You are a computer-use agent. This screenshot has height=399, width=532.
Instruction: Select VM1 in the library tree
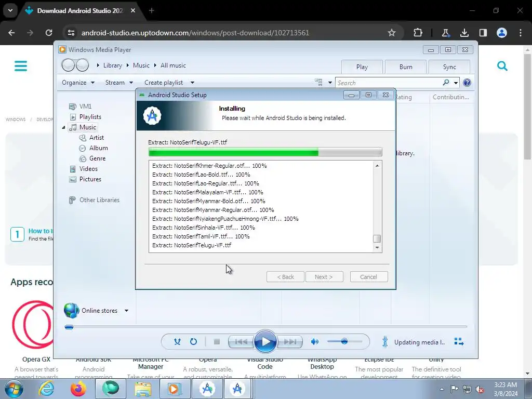click(85, 106)
